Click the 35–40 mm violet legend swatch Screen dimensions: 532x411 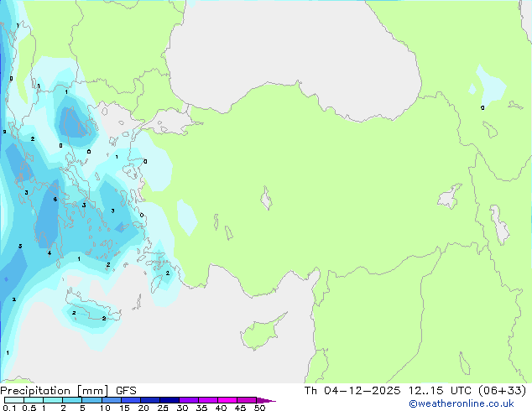[208, 400]
